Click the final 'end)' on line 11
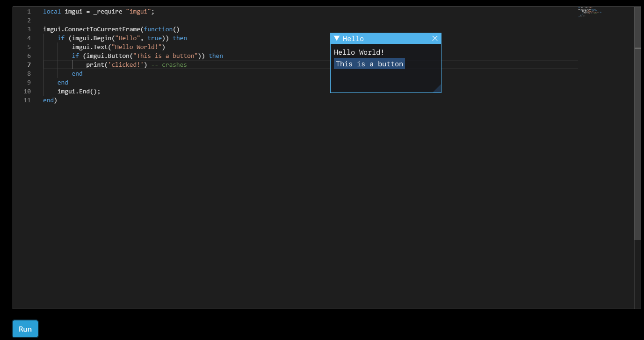644x340 pixels. [x=49, y=100]
